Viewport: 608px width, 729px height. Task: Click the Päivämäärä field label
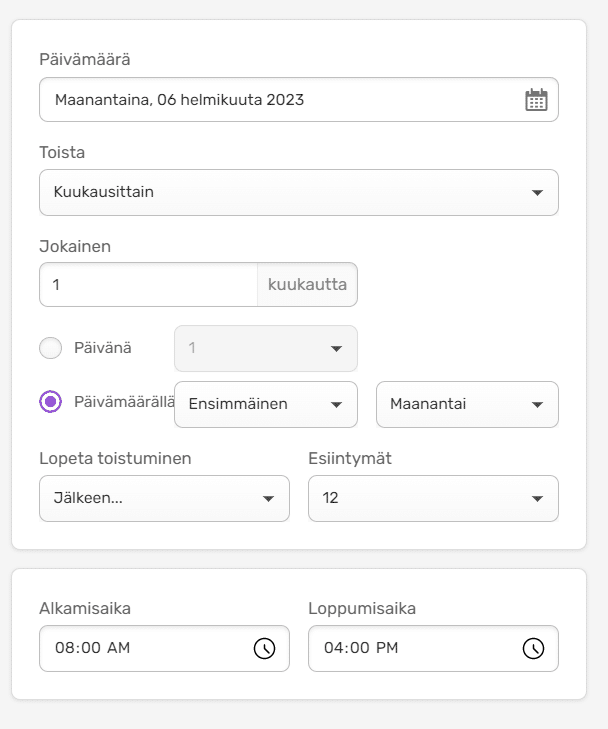pyautogui.click(x=85, y=60)
